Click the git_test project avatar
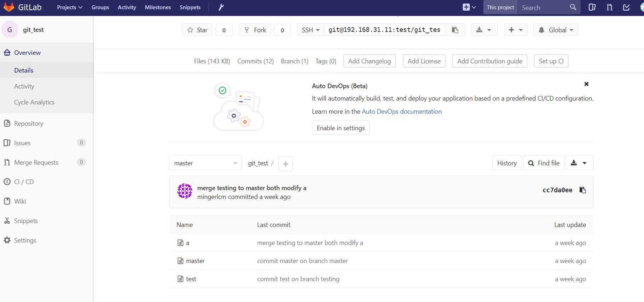 [x=10, y=30]
